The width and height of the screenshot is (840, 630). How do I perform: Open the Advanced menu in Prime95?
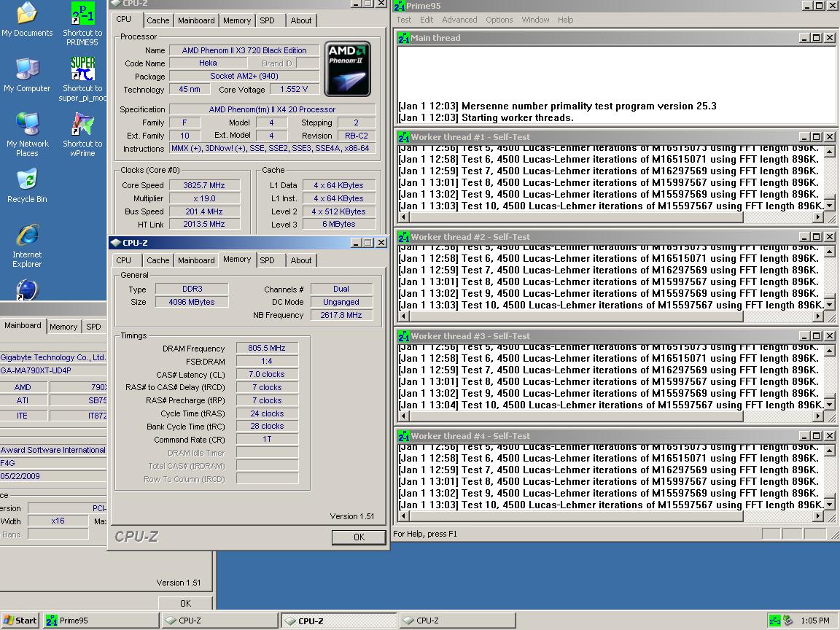click(x=459, y=20)
